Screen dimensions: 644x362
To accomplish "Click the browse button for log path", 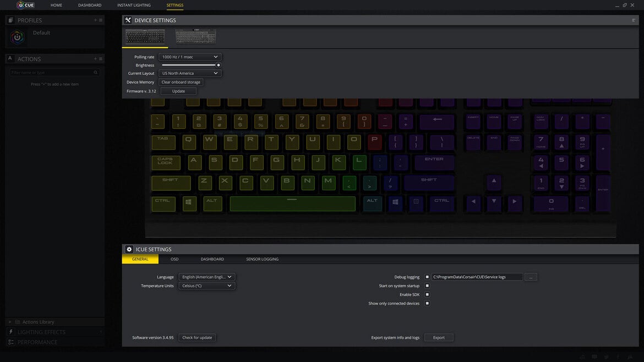I will tap(531, 277).
